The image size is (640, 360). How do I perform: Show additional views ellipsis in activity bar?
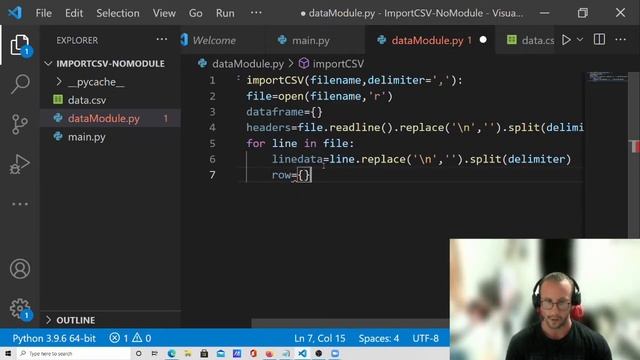20,204
